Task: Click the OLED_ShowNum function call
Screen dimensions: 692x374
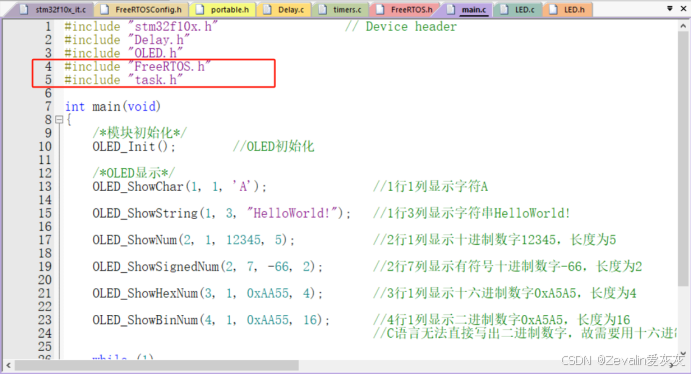Action: coord(193,240)
